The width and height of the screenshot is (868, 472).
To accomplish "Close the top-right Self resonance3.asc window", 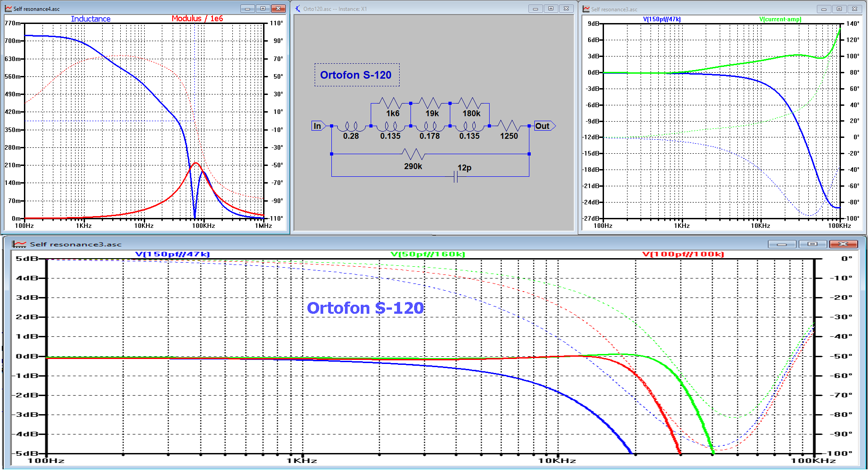I will [x=854, y=9].
